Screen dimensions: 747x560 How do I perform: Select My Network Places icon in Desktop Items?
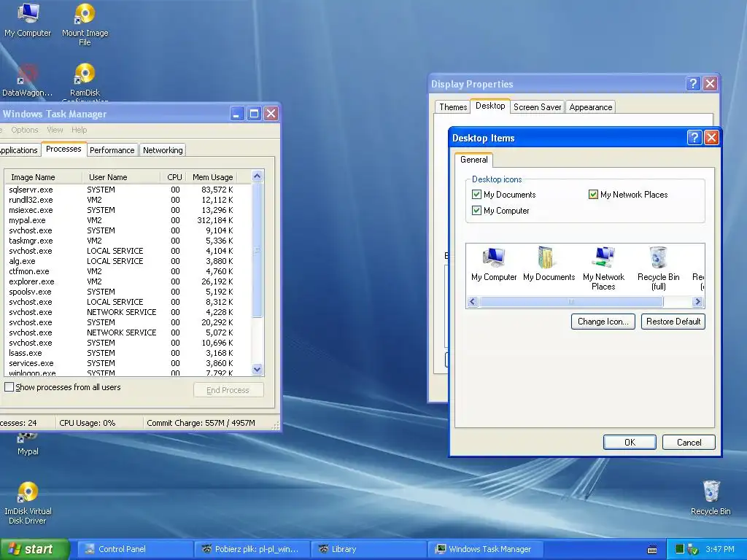(603, 268)
